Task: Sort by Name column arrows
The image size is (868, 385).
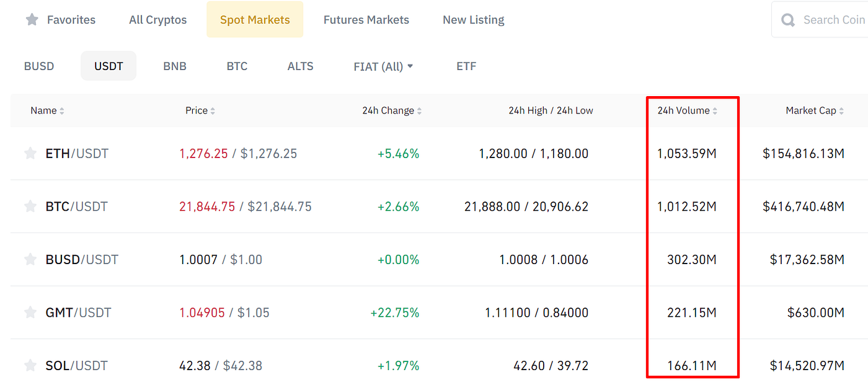Action: [x=62, y=111]
